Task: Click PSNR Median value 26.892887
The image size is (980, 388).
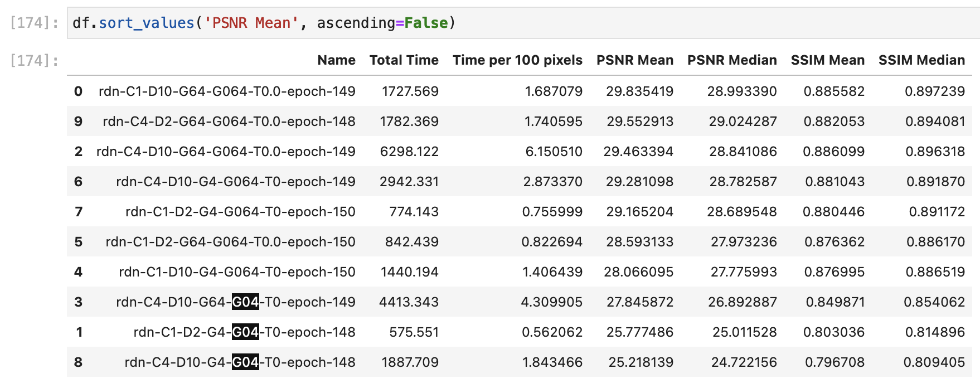Action: click(742, 302)
